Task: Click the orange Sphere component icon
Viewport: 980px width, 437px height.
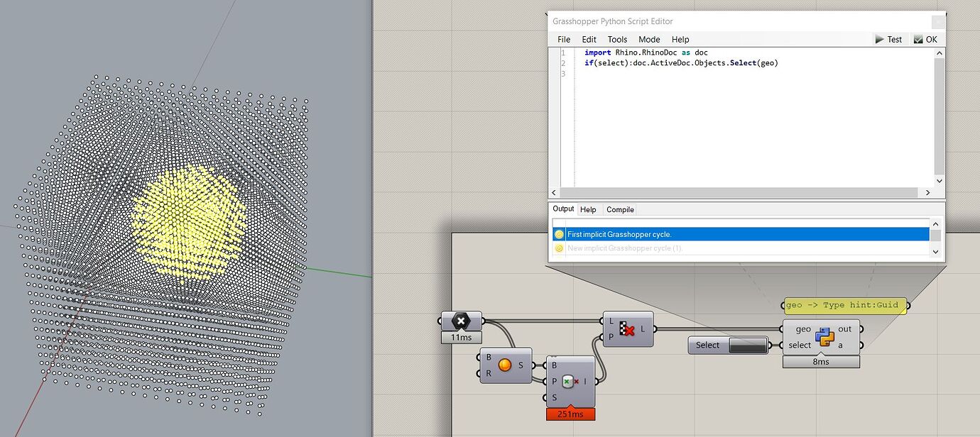Action: (505, 365)
